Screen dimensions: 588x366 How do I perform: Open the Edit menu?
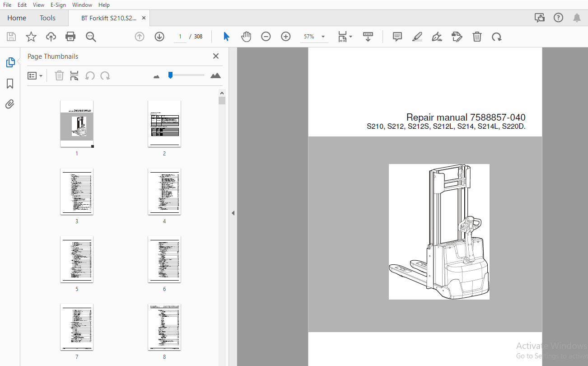[22, 5]
